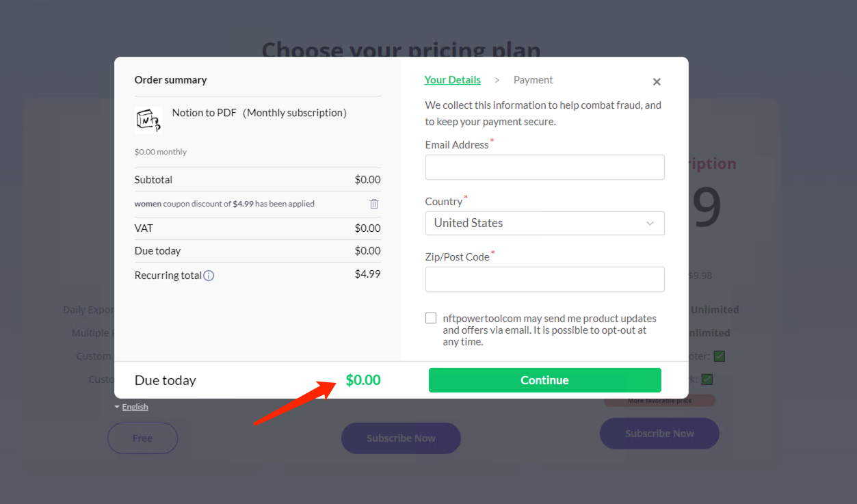Click the More favorable price badge

tap(659, 400)
